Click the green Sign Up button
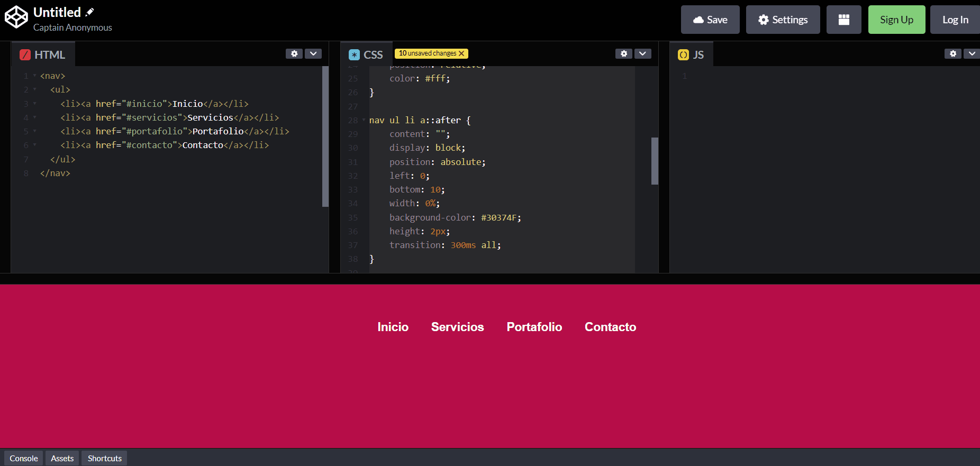The height and width of the screenshot is (466, 980). 896,20
